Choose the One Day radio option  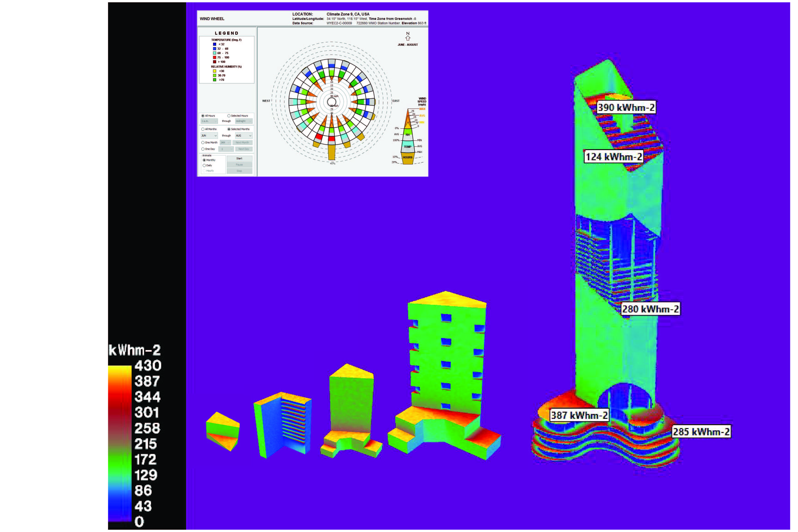[x=203, y=149]
